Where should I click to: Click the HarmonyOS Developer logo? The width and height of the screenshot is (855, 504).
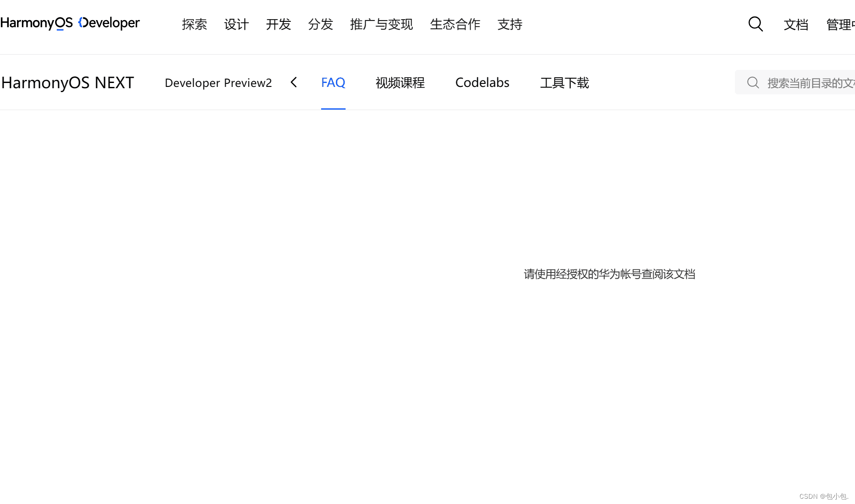[70, 23]
